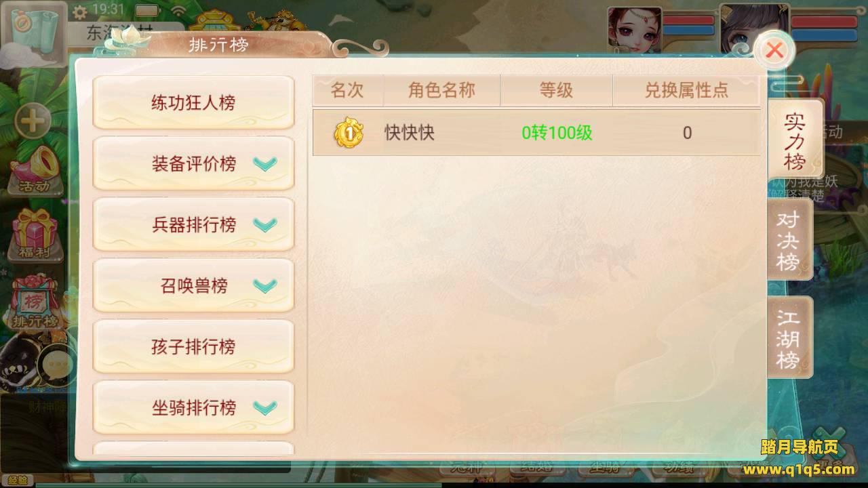
Task: Select the 快快快 ranking row
Action: coord(536,133)
